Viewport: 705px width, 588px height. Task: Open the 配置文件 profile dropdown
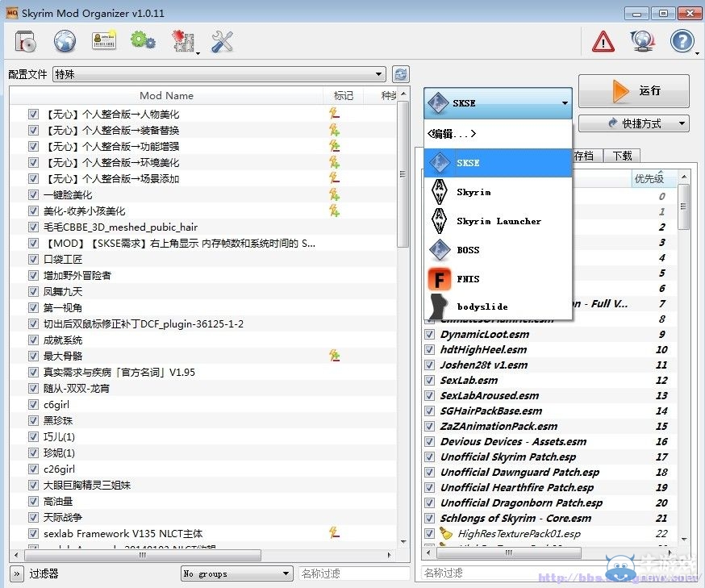(x=219, y=74)
